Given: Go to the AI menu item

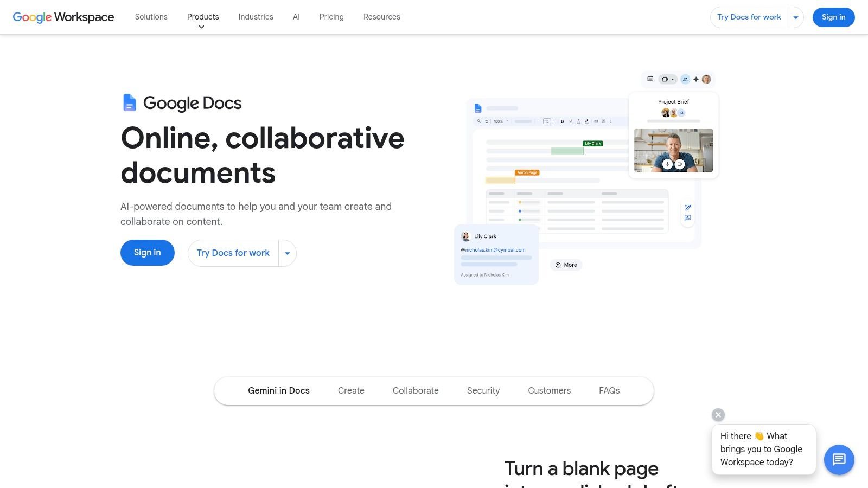Looking at the screenshot, I should 296,17.
